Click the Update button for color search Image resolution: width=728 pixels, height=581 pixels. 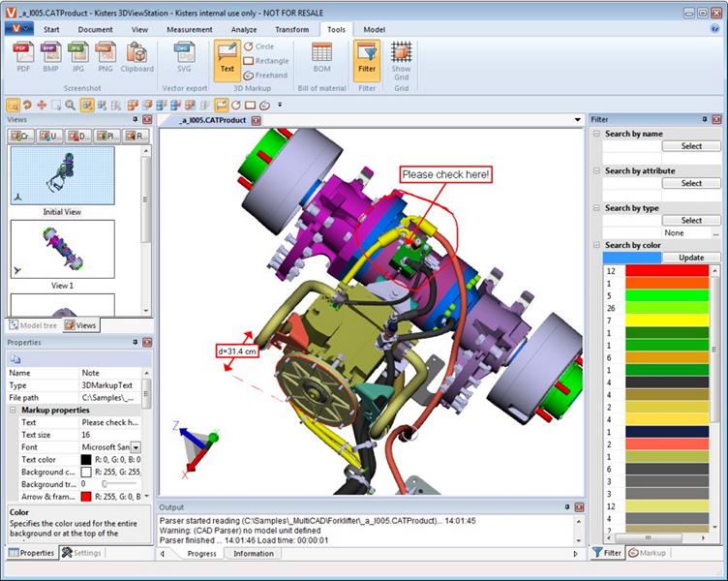point(691,258)
